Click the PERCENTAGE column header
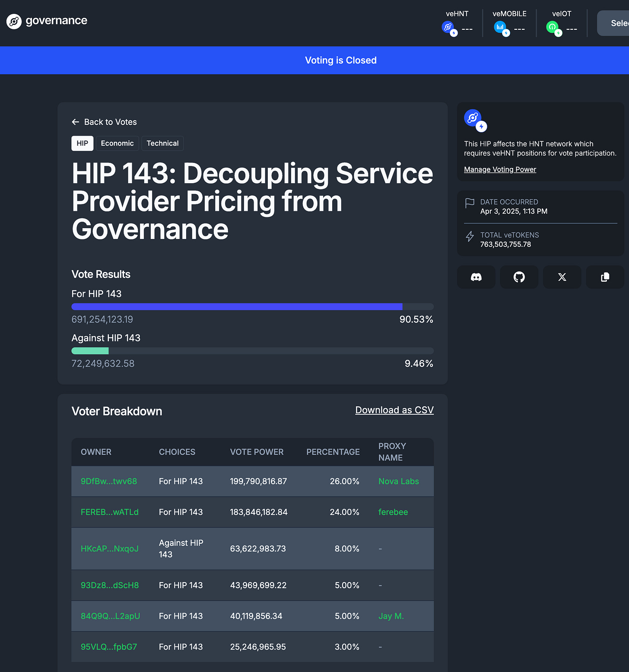Image resolution: width=629 pixels, height=672 pixels. [x=333, y=452]
